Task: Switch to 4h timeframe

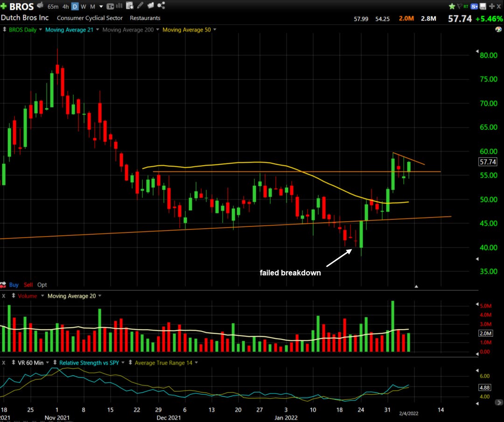Action: [66, 7]
